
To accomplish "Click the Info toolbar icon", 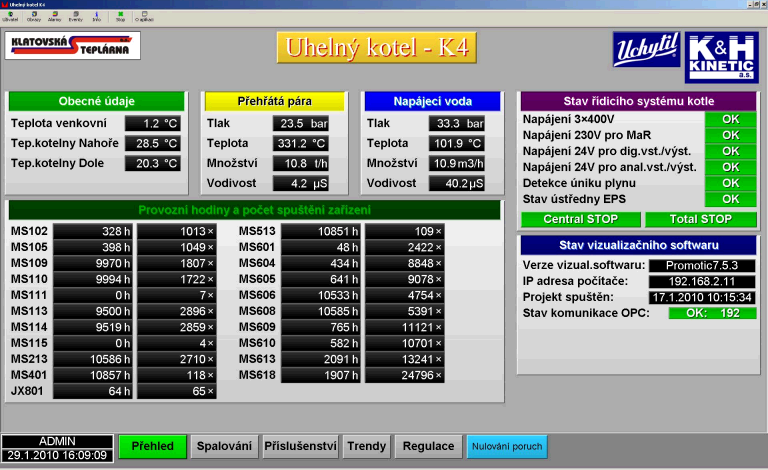I will [97, 17].
